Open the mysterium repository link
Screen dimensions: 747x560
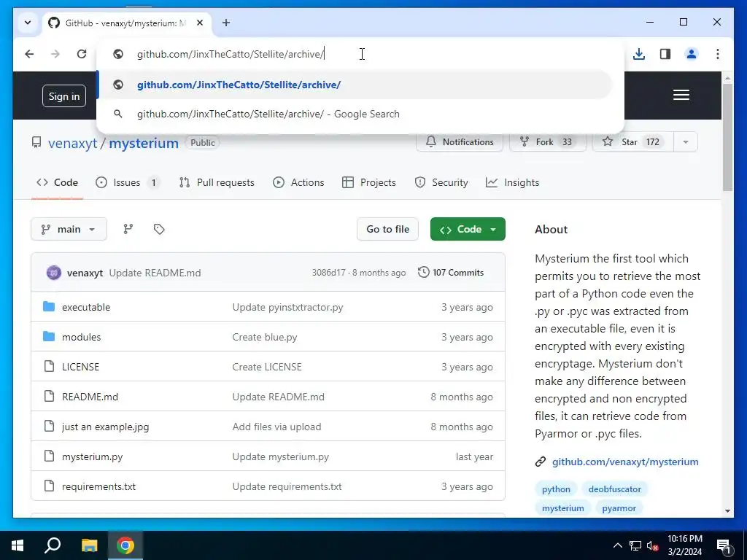tap(144, 143)
